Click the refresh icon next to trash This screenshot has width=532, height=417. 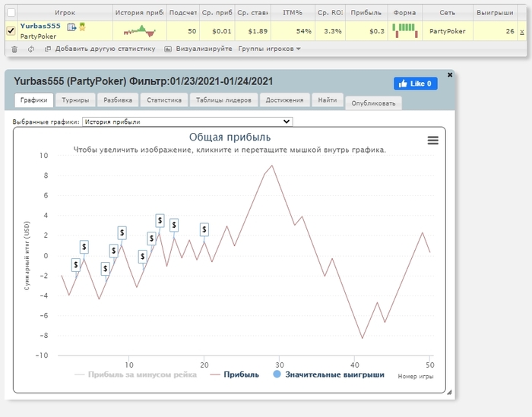point(31,49)
